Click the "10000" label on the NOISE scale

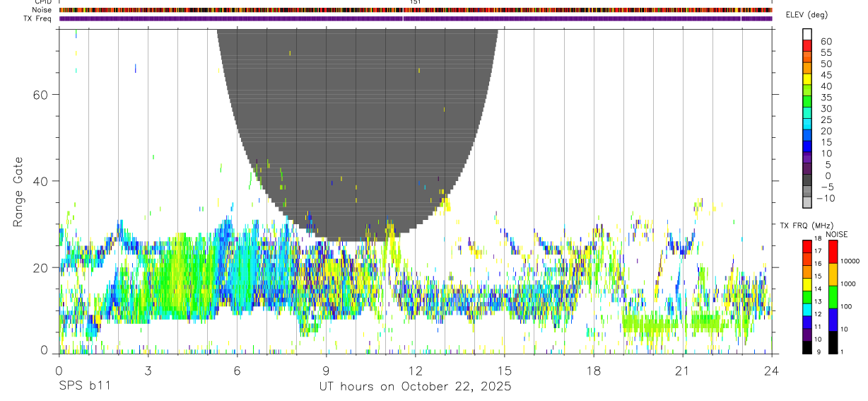click(850, 261)
